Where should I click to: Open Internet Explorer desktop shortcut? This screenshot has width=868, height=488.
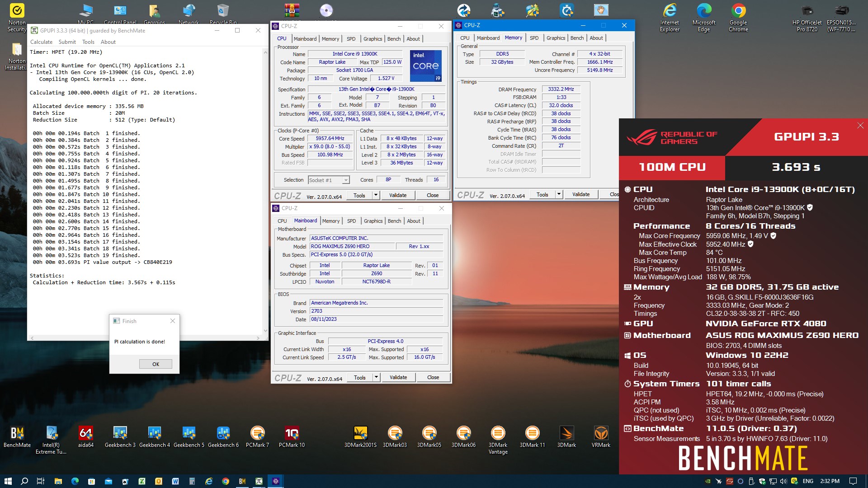click(x=670, y=18)
